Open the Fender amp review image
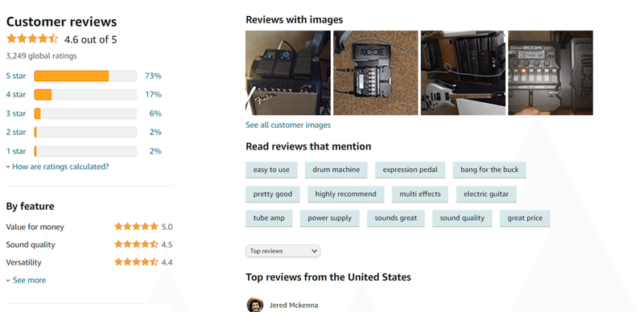This screenshot has width=644, height=312. (x=288, y=72)
